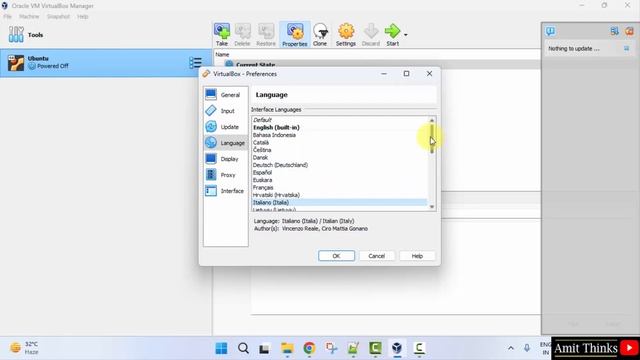Choose Català language
Viewport: 640px width, 360px height.
[x=340, y=142]
